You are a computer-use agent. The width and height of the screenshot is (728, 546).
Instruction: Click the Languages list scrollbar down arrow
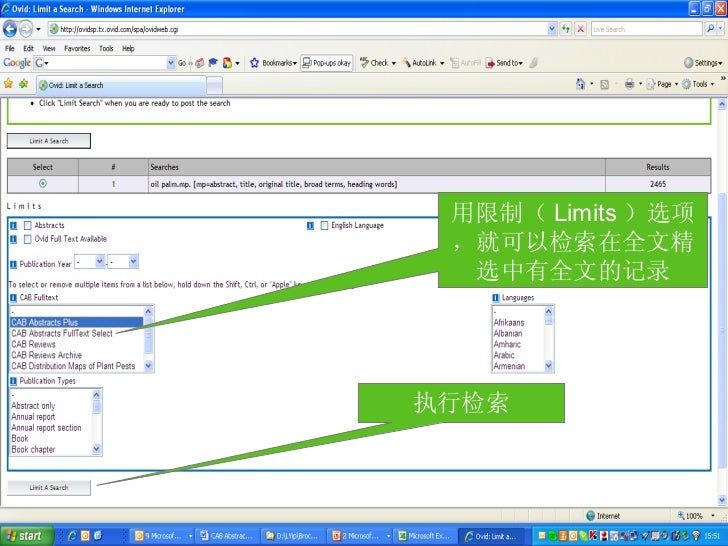(548, 366)
